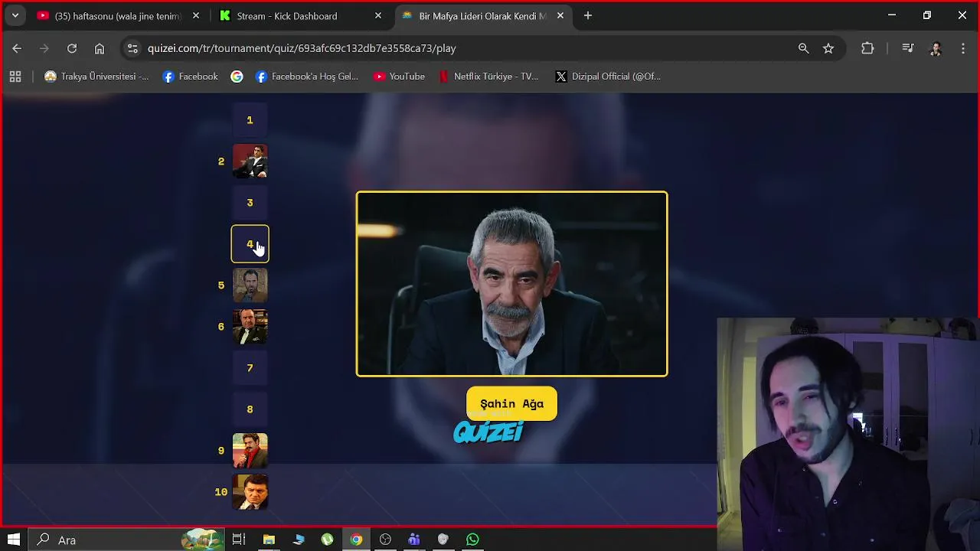Open Microsoft Teams from taskbar
This screenshot has width=980, height=551.
tap(414, 540)
